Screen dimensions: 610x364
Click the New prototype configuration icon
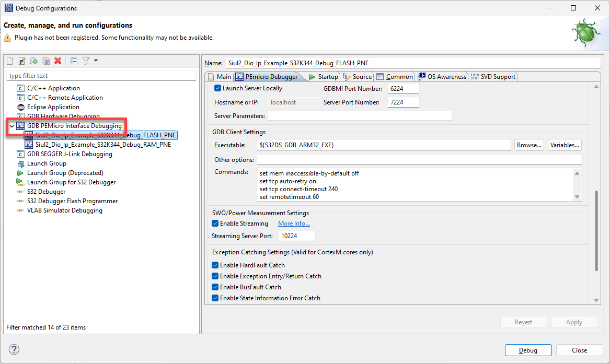click(x=22, y=61)
